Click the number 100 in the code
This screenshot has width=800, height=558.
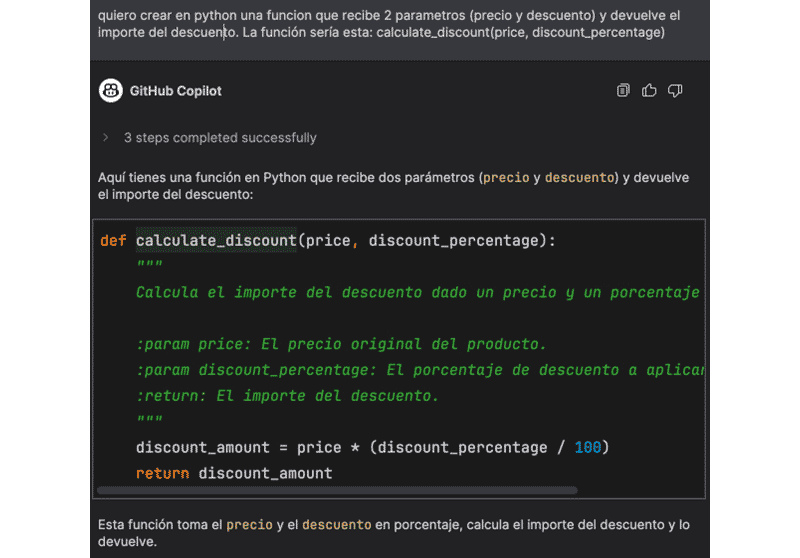pyautogui.click(x=588, y=447)
